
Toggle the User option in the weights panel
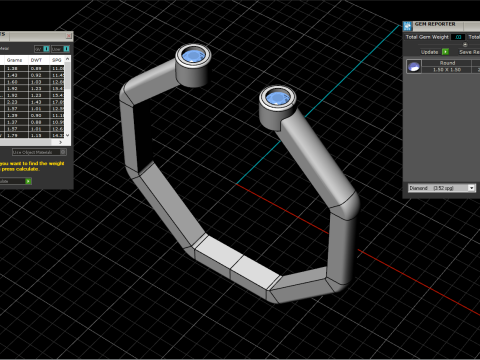point(60,49)
